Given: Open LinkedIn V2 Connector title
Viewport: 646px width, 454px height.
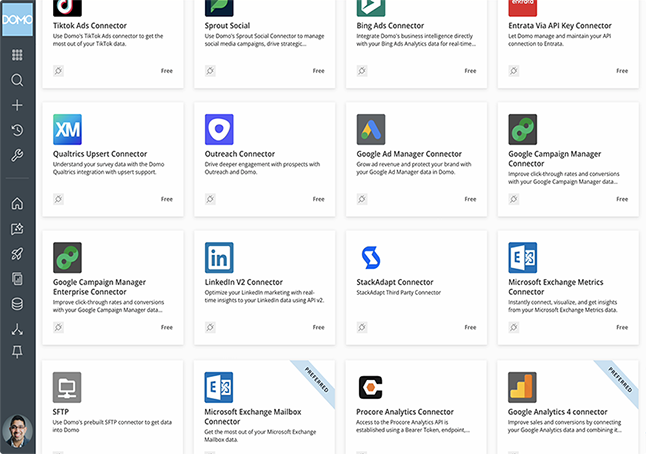Looking at the screenshot, I should coord(243,282).
